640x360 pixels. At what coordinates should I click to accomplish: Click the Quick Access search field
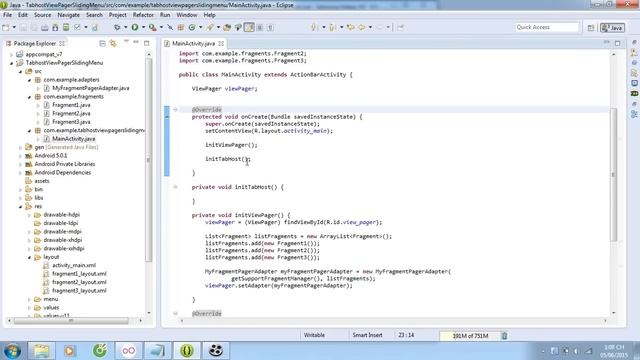547,27
